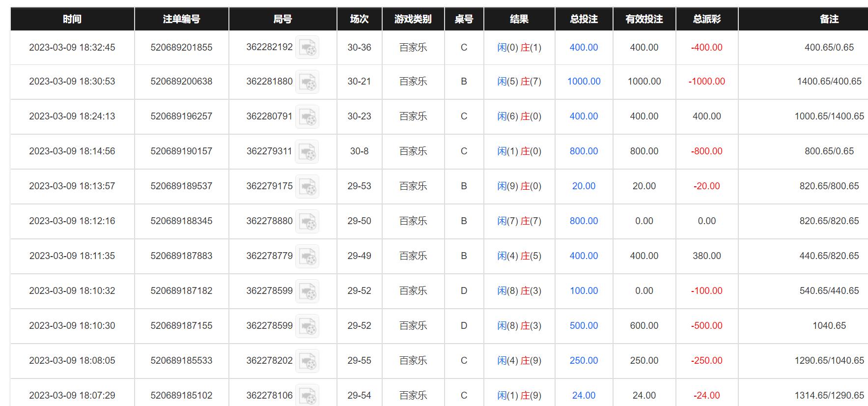Click the 总派彩 column header

[x=706, y=19]
